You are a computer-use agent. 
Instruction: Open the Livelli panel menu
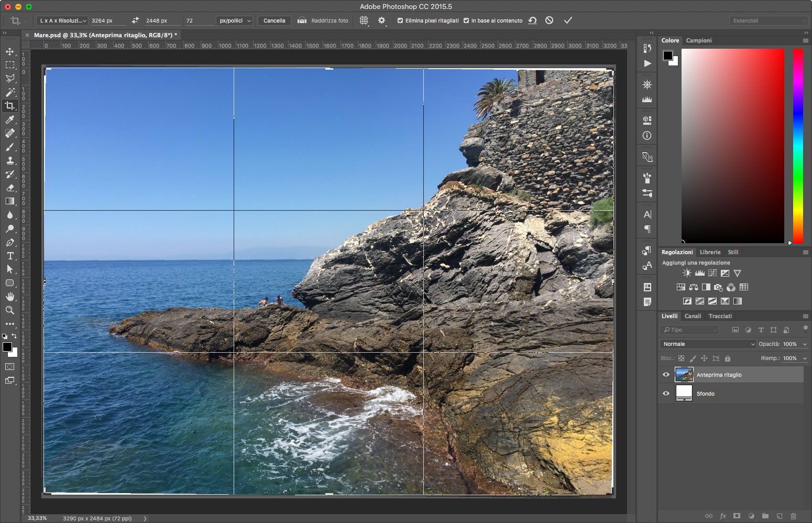(x=806, y=316)
